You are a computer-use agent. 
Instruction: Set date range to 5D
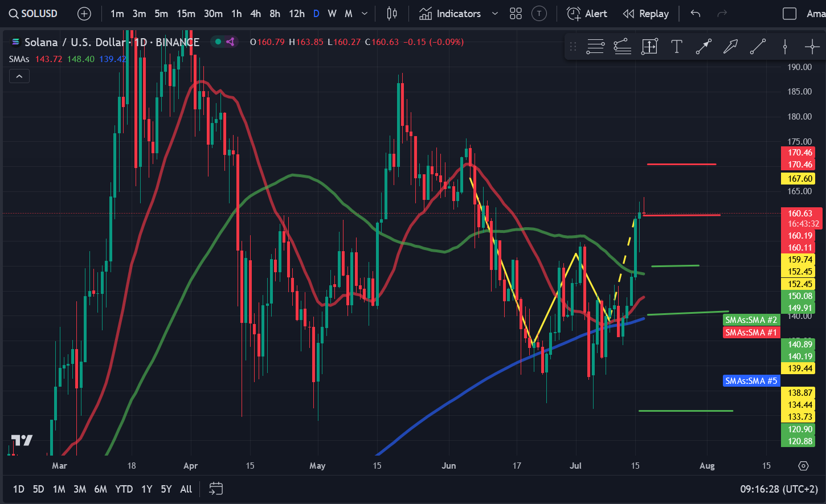click(38, 489)
